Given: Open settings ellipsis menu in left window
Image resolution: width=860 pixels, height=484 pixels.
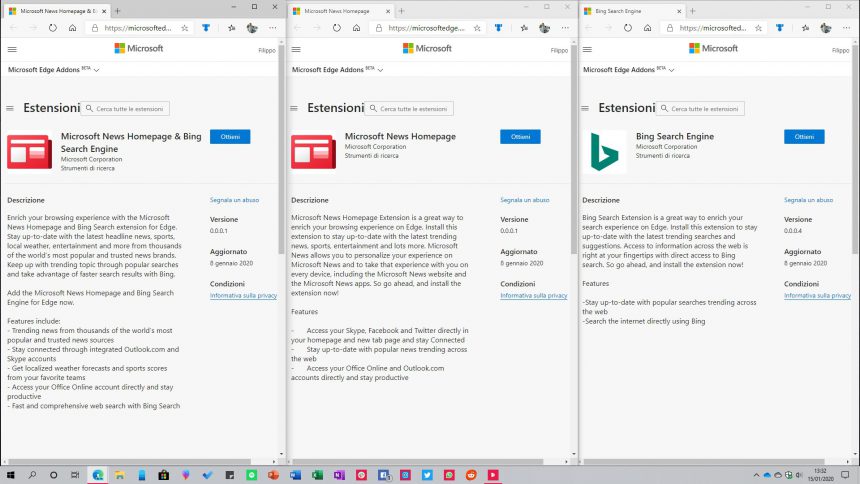Looking at the screenshot, I should point(273,27).
